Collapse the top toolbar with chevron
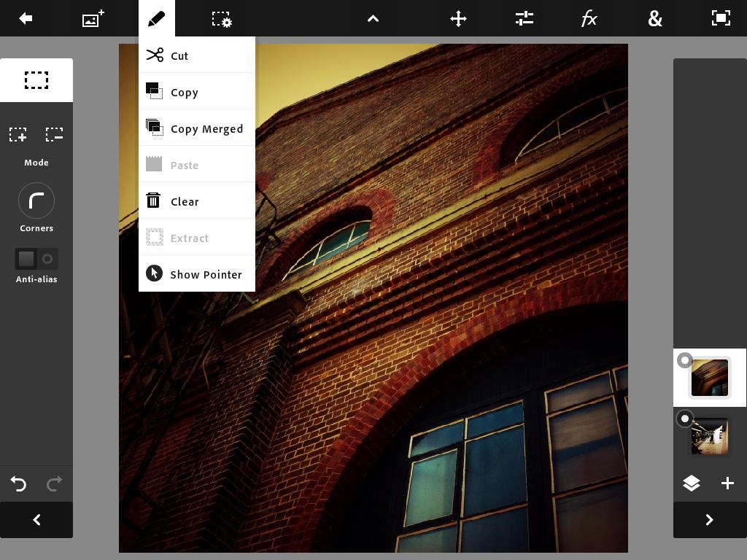 pos(373,19)
